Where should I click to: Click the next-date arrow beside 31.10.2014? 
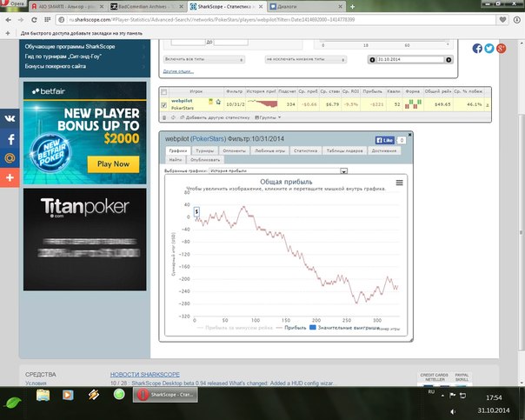pos(449,60)
